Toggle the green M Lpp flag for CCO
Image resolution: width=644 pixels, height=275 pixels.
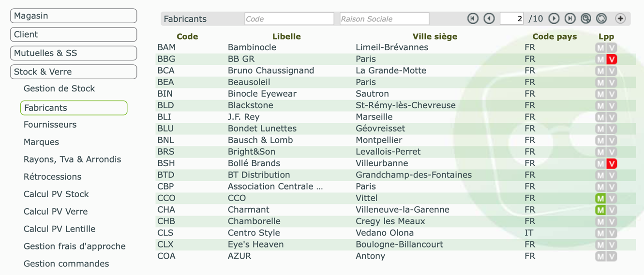pyautogui.click(x=600, y=199)
